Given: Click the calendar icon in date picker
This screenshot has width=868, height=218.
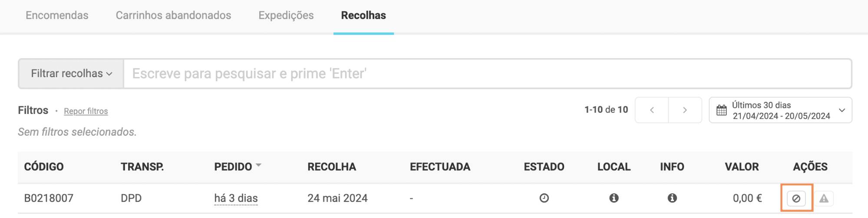Looking at the screenshot, I should click(x=721, y=111).
